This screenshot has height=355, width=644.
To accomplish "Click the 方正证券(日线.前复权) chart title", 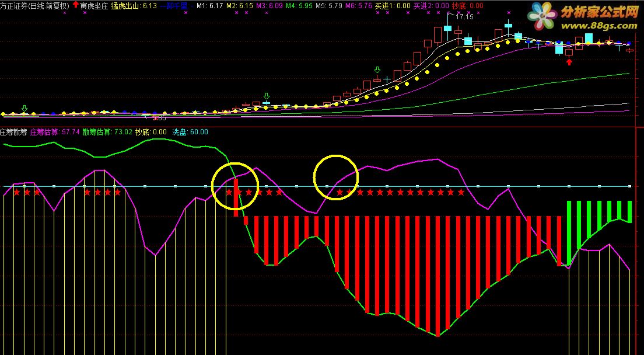I will coord(35,6).
